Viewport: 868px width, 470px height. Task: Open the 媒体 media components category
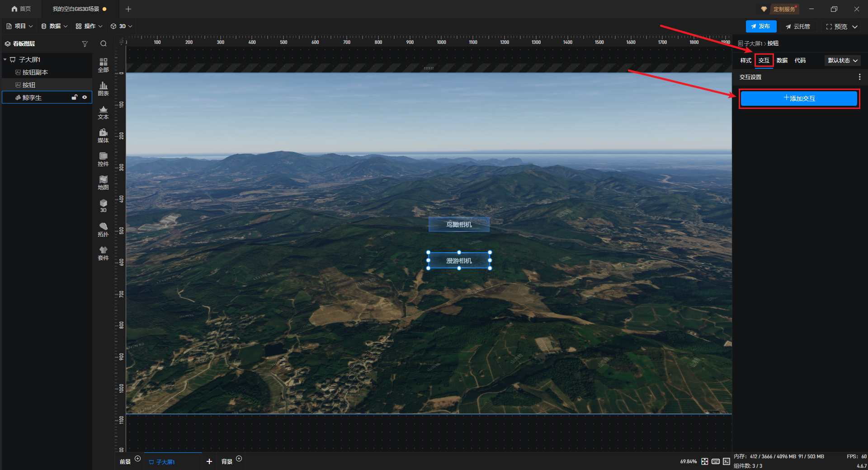coord(103,135)
